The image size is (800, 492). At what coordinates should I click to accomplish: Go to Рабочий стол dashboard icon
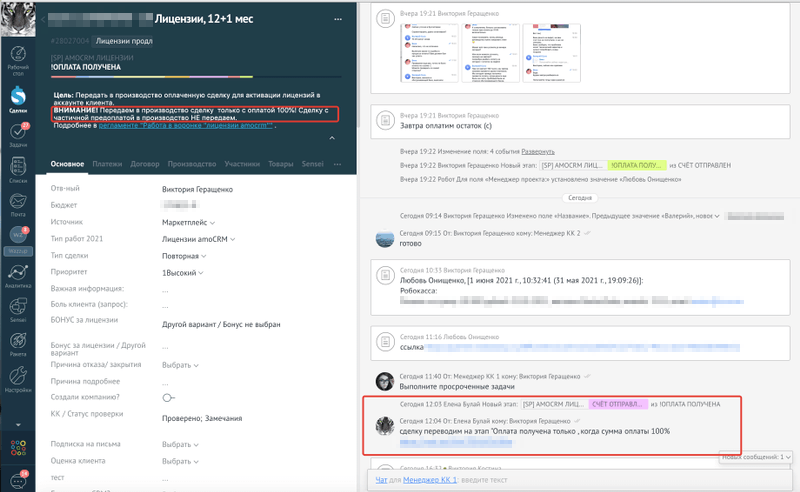click(17, 56)
